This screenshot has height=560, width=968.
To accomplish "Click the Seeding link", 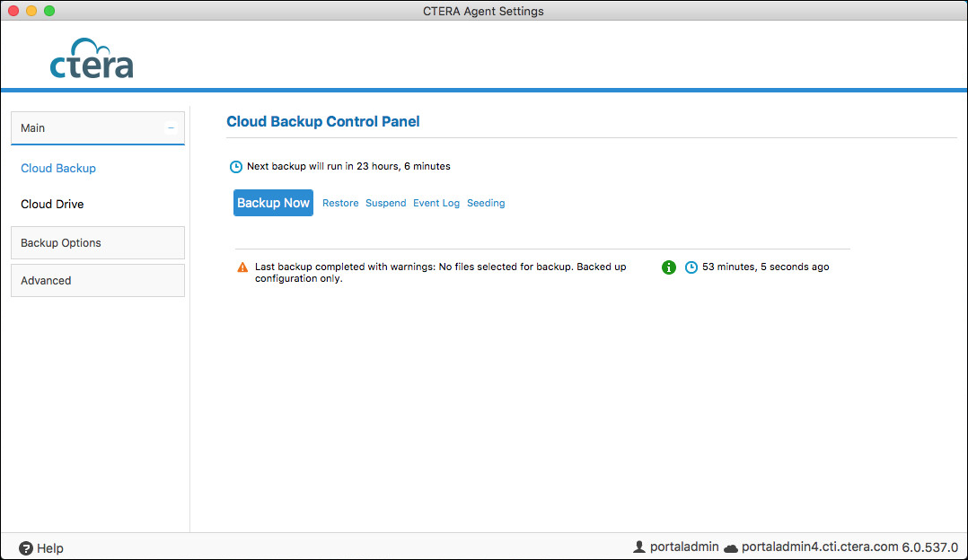I will (486, 203).
